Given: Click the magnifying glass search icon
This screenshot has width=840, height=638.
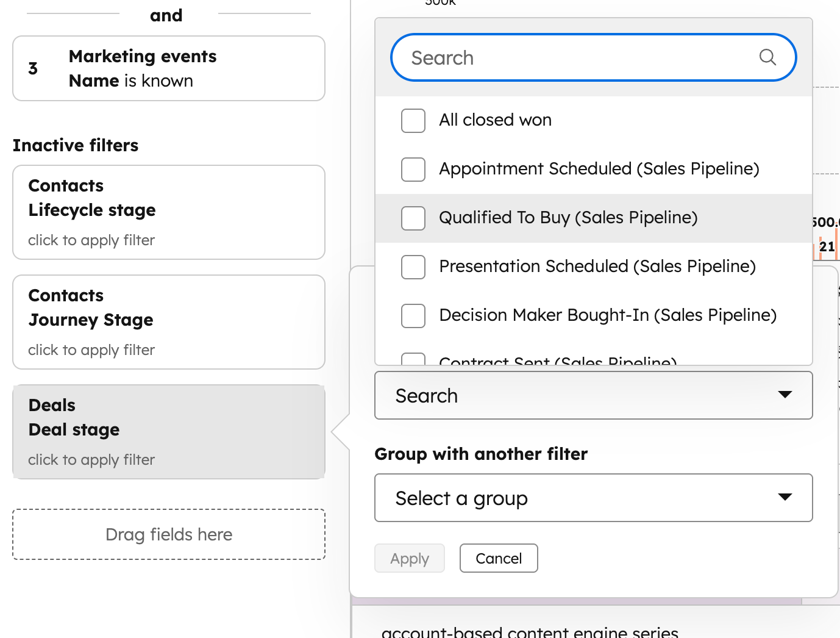Looking at the screenshot, I should [x=767, y=57].
